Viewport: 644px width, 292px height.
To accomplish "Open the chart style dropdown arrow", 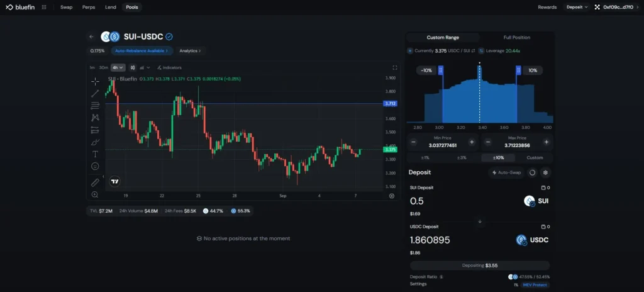I will coord(148,67).
